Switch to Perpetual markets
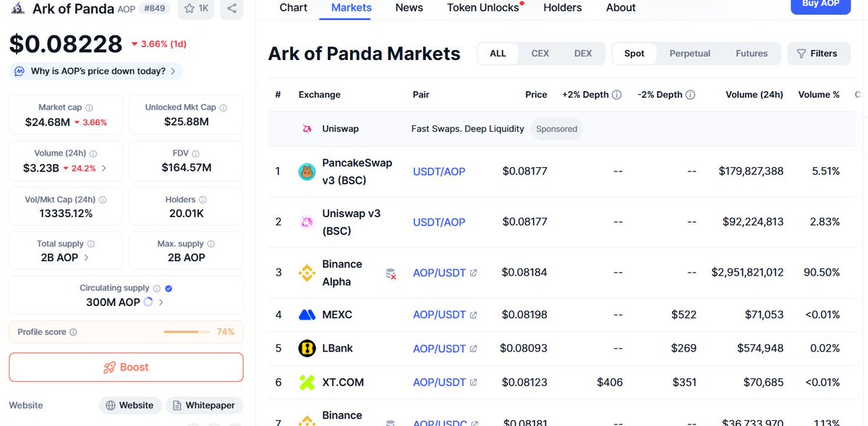868x426 pixels. tap(689, 54)
